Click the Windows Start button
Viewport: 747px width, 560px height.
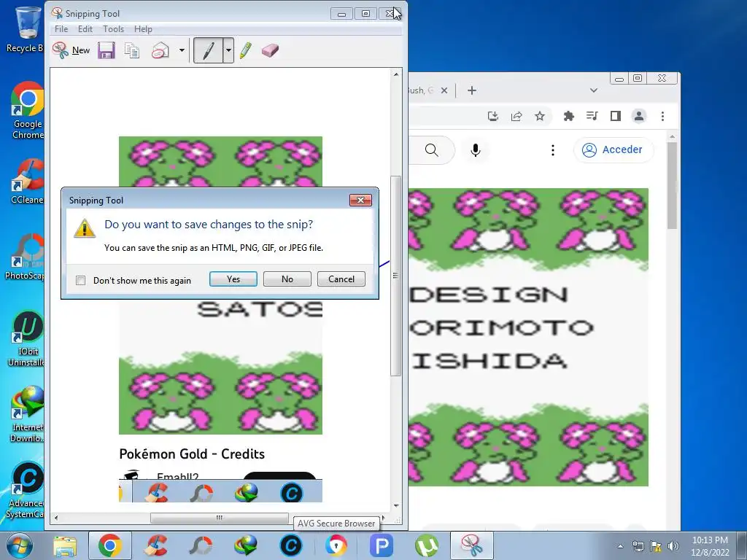[x=19, y=545]
